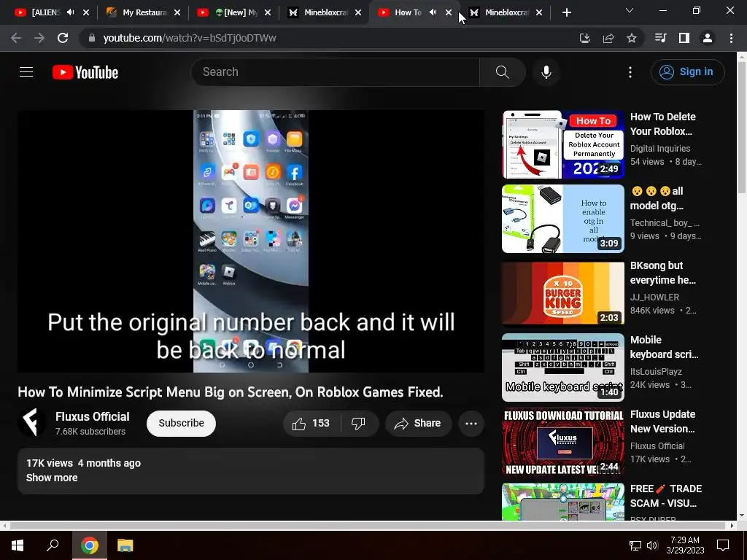Click the page vertical scrollbar
The width and height of the screenshot is (747, 560).
click(741, 126)
